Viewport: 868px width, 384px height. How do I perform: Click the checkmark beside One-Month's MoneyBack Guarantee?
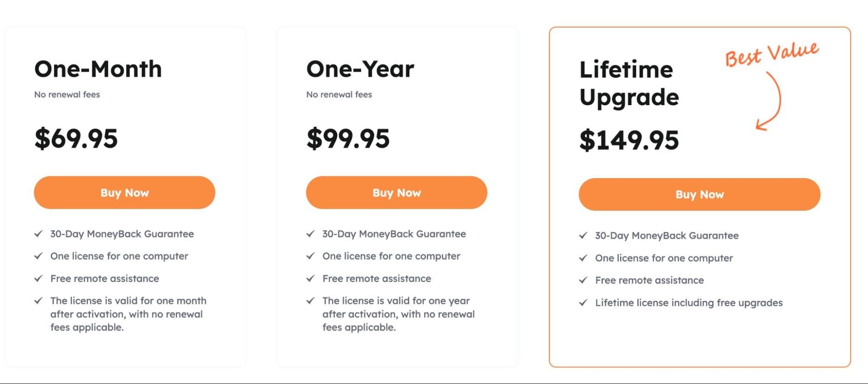(x=39, y=234)
